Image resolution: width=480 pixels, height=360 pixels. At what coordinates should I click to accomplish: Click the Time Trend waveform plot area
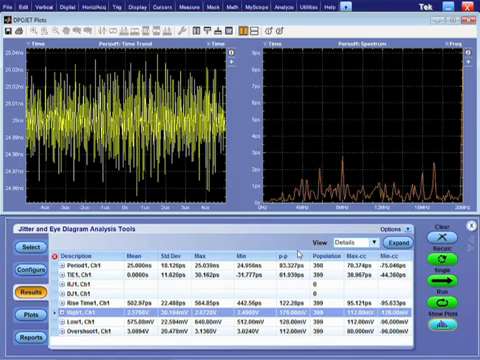126,125
